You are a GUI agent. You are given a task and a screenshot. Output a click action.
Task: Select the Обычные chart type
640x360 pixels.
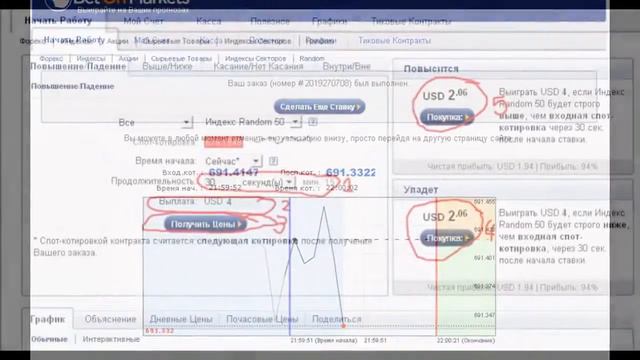(49, 339)
